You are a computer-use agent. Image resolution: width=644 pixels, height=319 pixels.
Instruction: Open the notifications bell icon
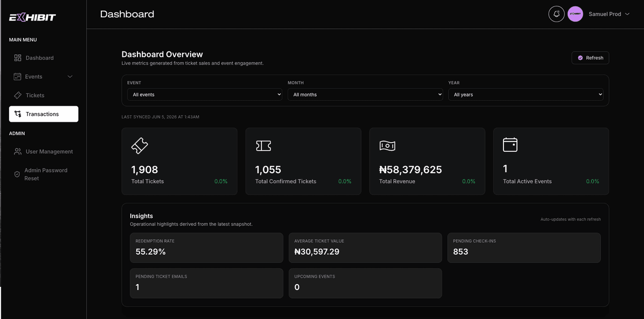tap(557, 14)
